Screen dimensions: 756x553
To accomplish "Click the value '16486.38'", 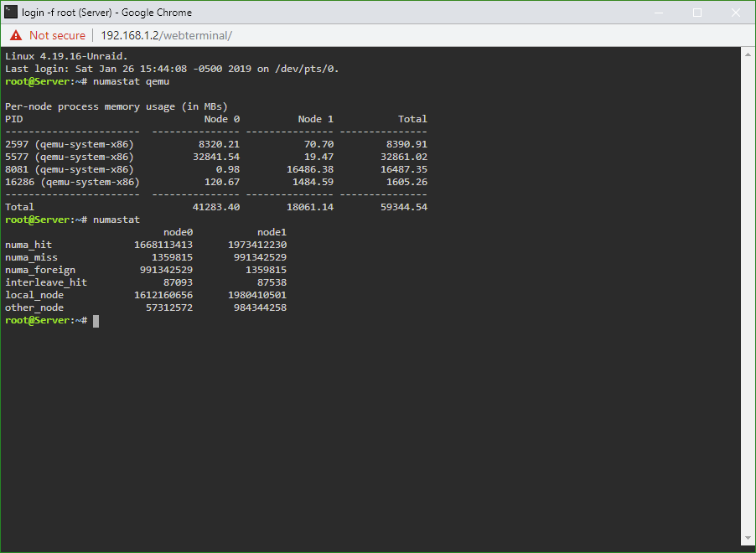I will coord(310,169).
